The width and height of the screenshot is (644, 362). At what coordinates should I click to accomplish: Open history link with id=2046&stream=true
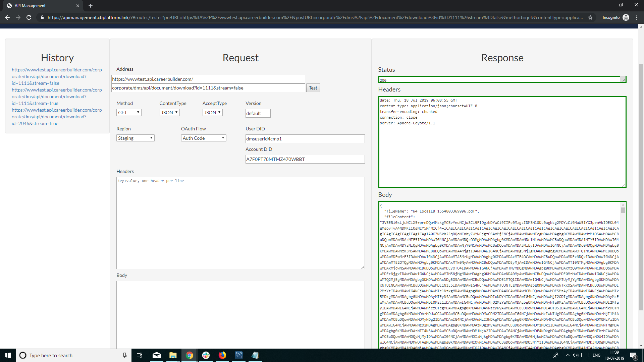(57, 117)
